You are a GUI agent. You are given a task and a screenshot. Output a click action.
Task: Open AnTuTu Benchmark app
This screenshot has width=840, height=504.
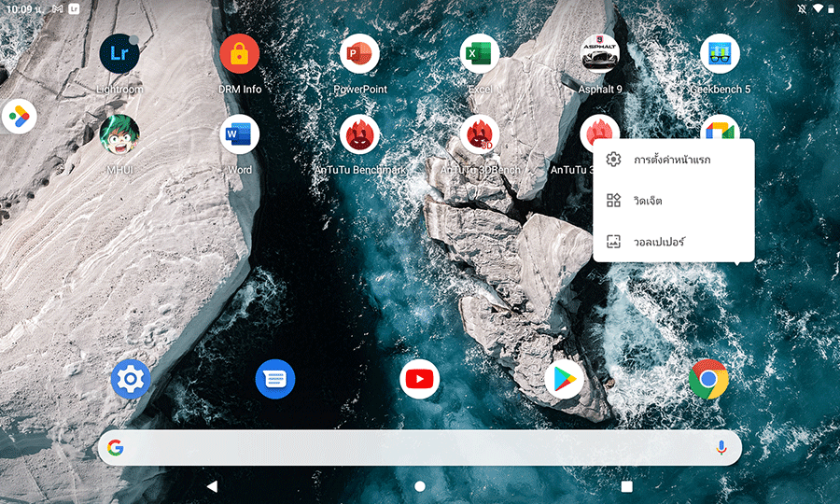tap(359, 134)
